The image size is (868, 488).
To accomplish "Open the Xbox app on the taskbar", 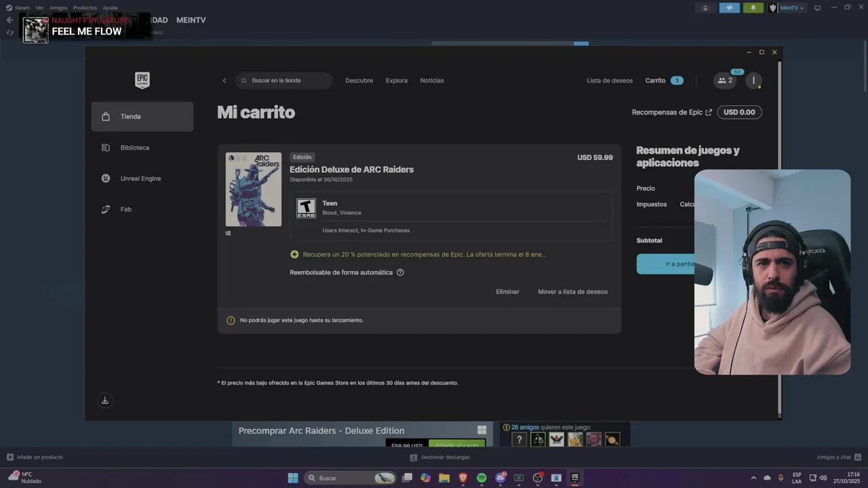I will click(519, 478).
